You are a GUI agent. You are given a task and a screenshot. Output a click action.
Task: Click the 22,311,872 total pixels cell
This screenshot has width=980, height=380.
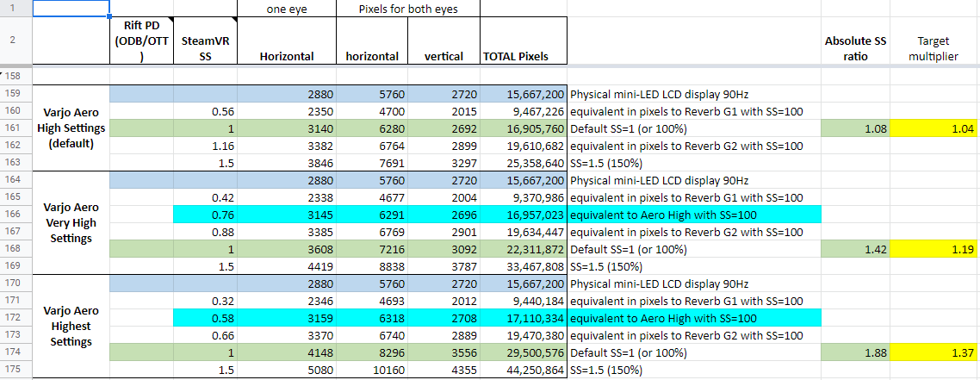click(x=523, y=249)
